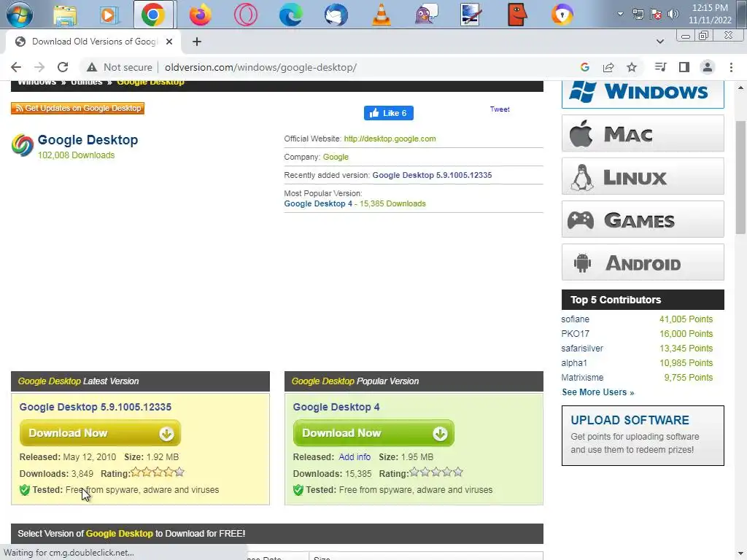Click the Google Desktop swirl logo

pyautogui.click(x=23, y=145)
